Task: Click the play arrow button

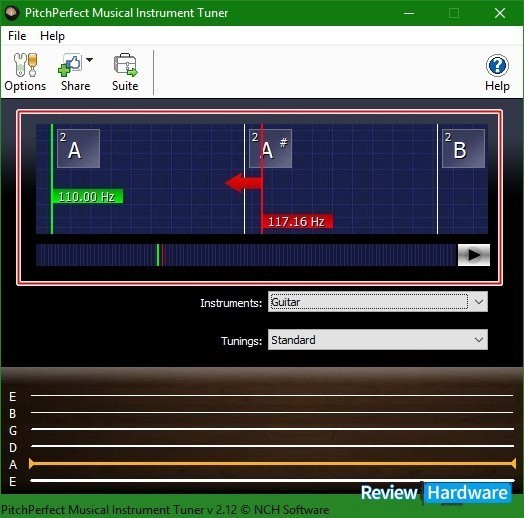Action: pyautogui.click(x=474, y=255)
